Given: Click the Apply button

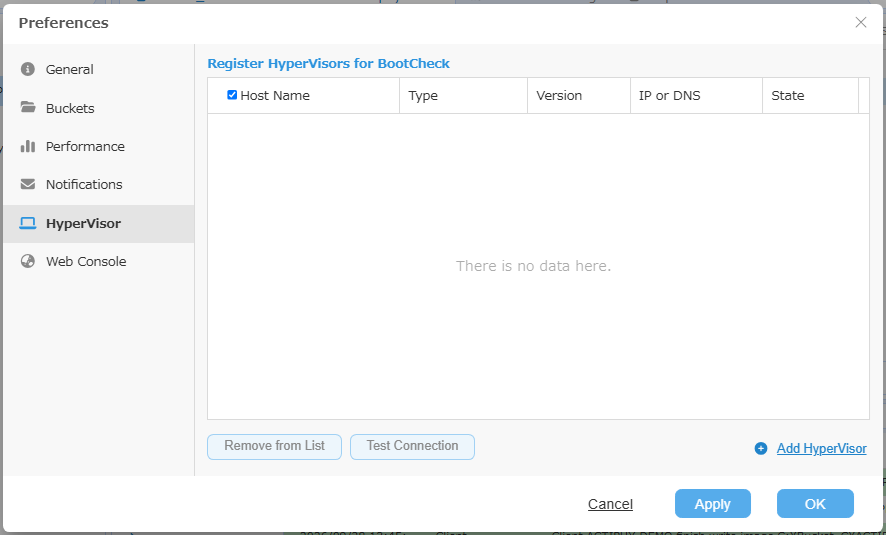Looking at the screenshot, I should 713,503.
